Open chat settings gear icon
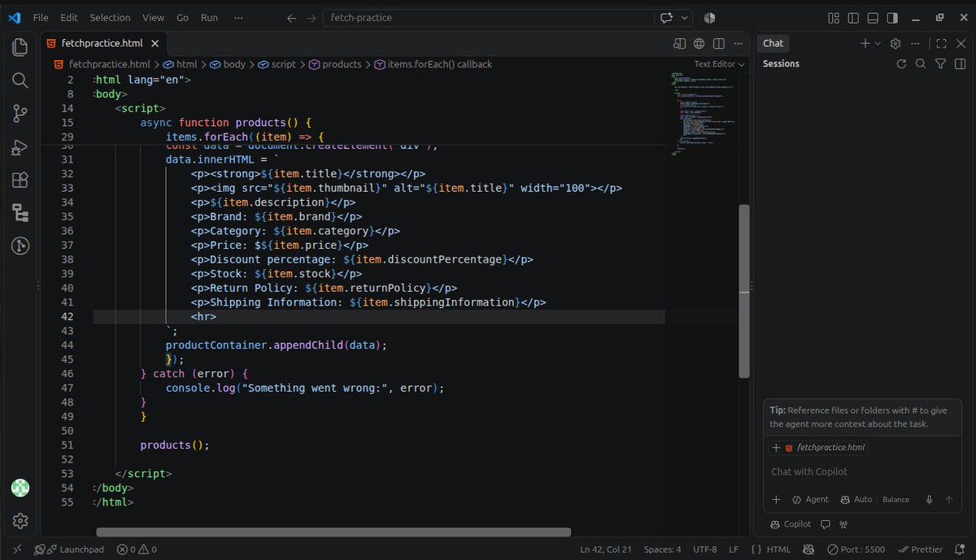 click(895, 43)
